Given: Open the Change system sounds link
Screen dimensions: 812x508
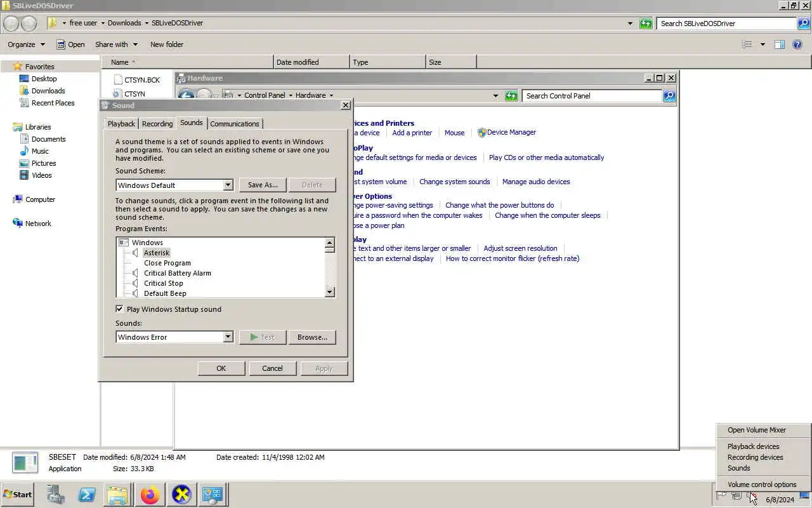Looking at the screenshot, I should coord(454,182).
